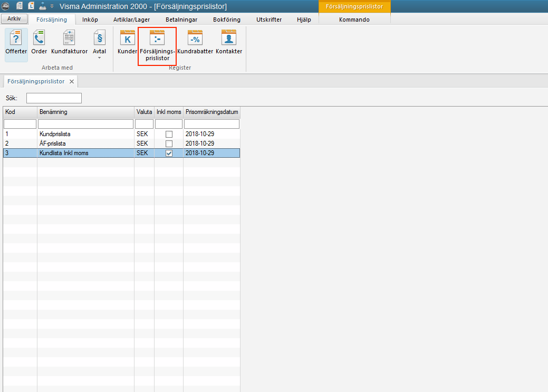Close the Försäljningsprislistor document tab

tap(72, 81)
